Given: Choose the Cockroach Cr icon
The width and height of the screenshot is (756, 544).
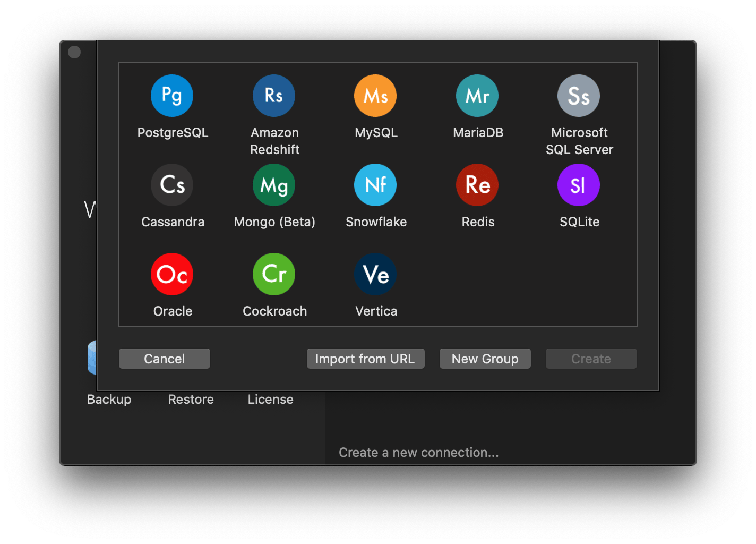Looking at the screenshot, I should click(x=274, y=274).
